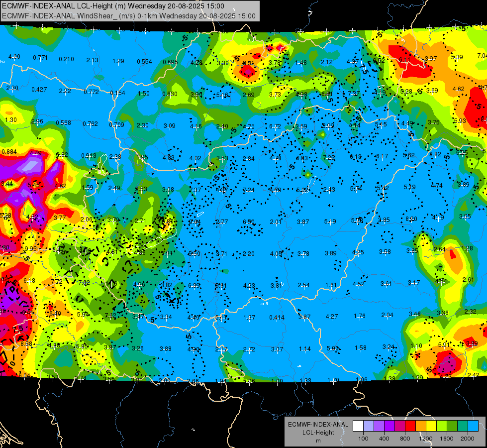Image resolution: width=487 pixels, height=448 pixels.
Task: Click the wind shear value '7.24'
Action: pyautogui.click(x=248, y=190)
